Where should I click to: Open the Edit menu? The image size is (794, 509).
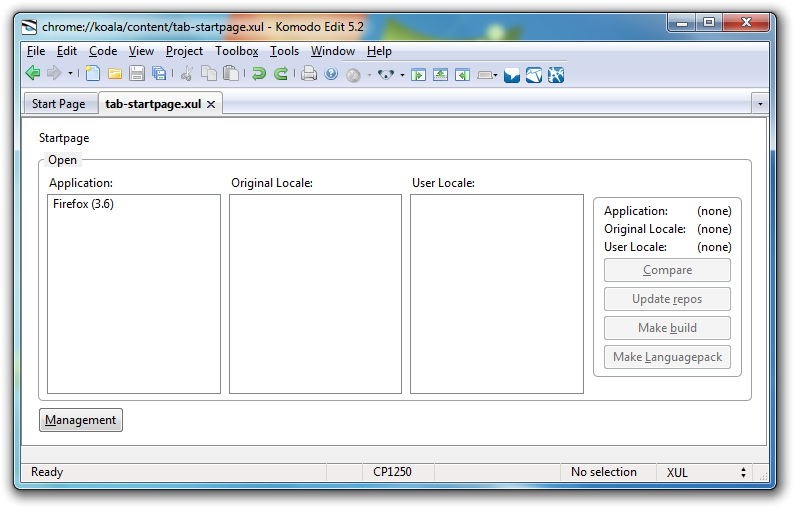tap(67, 51)
